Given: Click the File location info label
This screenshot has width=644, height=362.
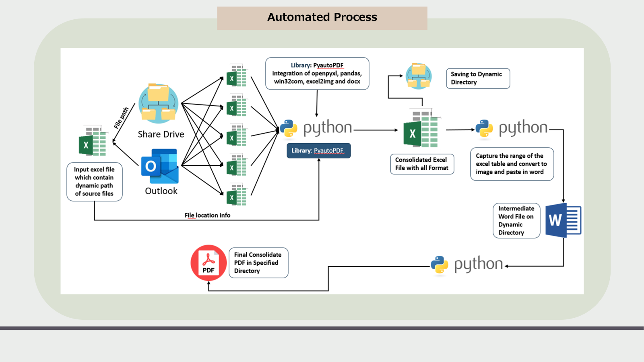Looking at the screenshot, I should [207, 216].
